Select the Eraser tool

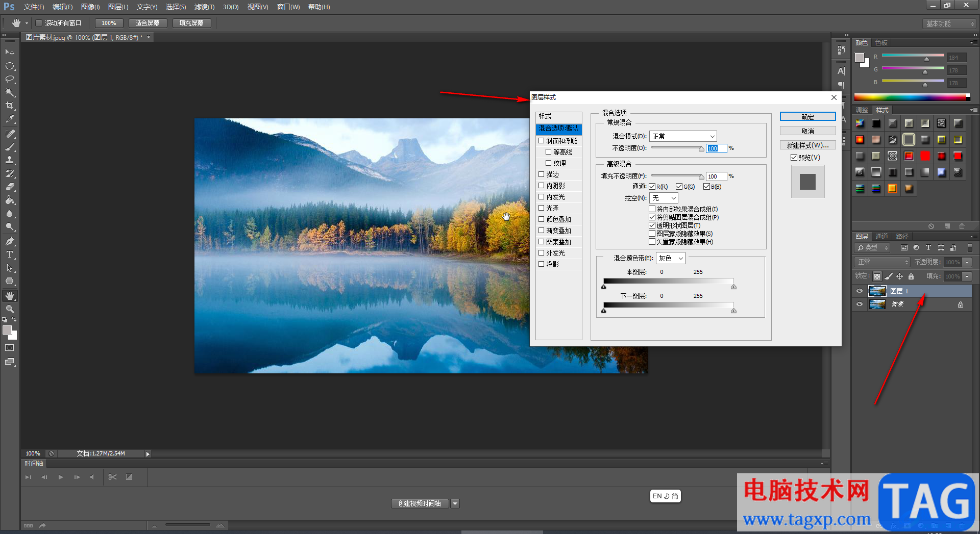click(10, 187)
